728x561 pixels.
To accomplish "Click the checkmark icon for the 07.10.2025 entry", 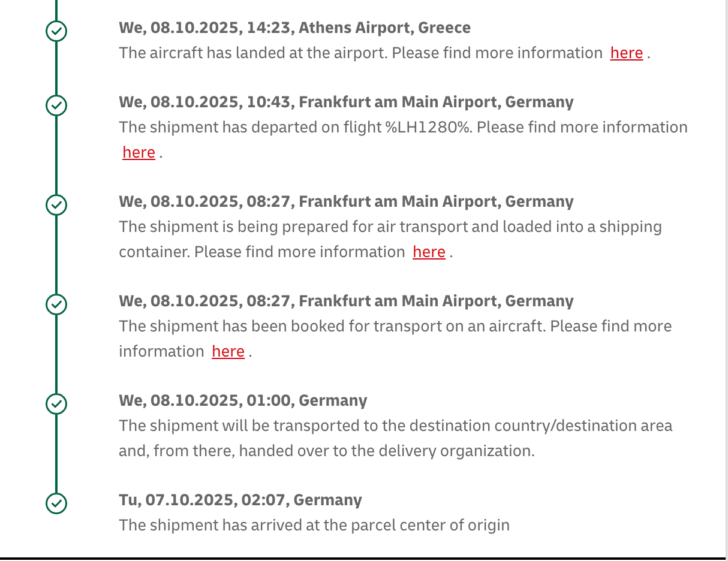I will click(x=56, y=503).
